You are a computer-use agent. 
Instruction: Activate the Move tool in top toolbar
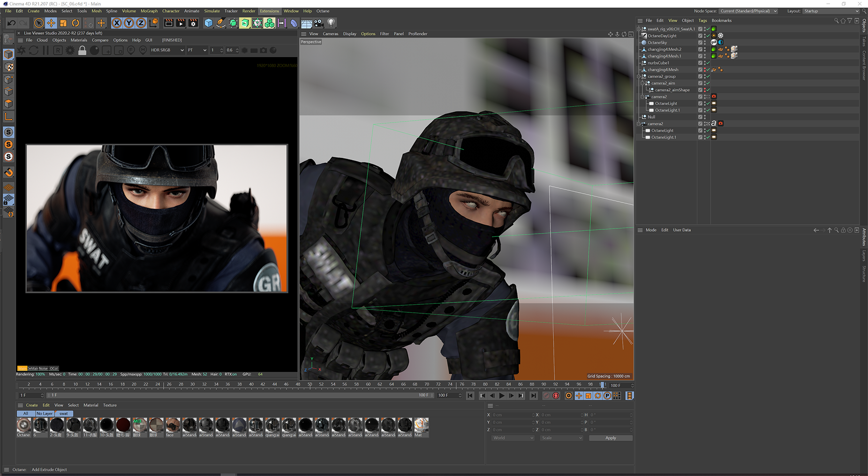51,23
